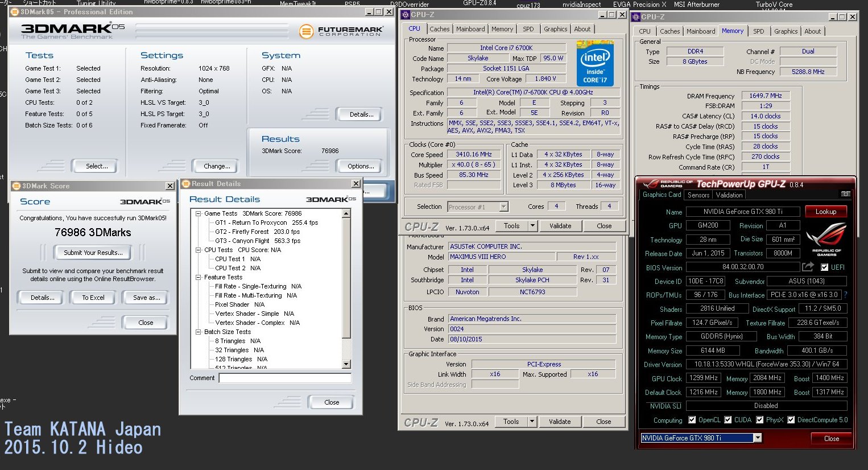This screenshot has width=868, height=470.
Task: Switch to Caches tab in CPU-Z CPU window
Action: tap(439, 29)
